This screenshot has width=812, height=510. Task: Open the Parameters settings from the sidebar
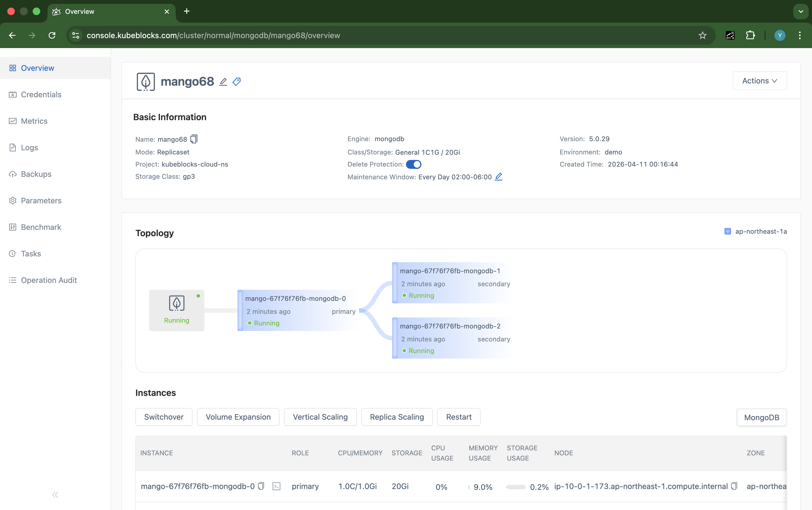pos(41,200)
